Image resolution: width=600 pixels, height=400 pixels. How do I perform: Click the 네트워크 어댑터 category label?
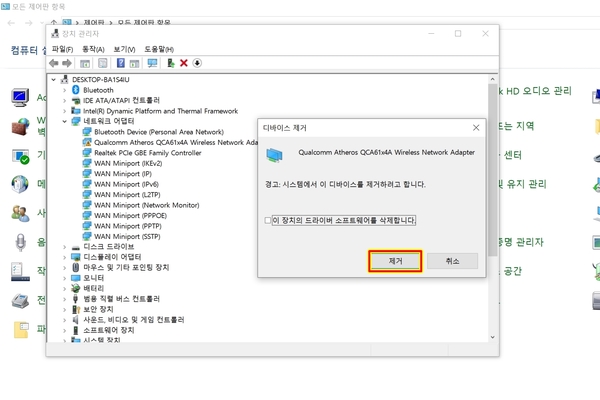click(x=109, y=121)
